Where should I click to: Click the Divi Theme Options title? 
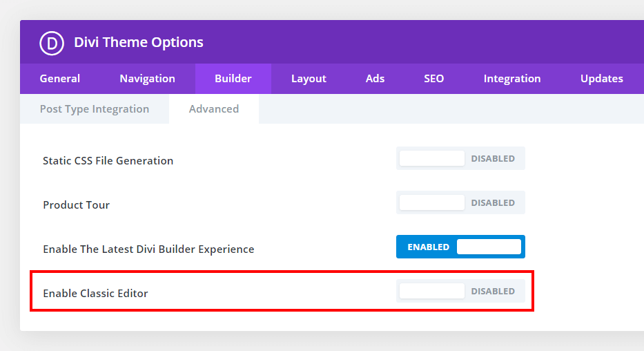[139, 43]
